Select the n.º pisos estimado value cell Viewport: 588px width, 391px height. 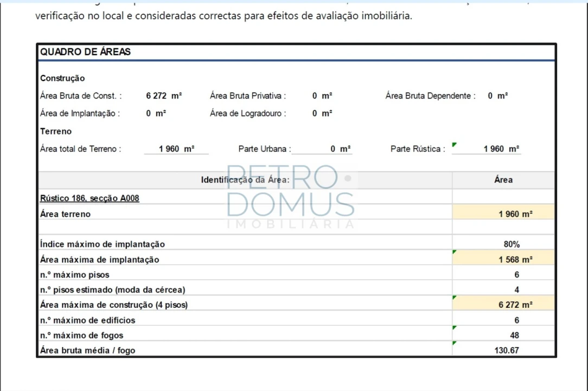(x=503, y=290)
